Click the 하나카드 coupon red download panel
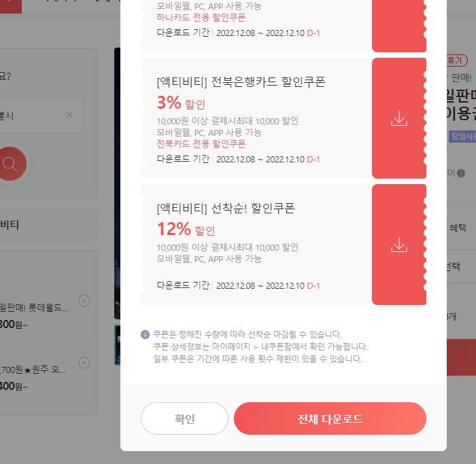The image size is (476, 464). [x=399, y=26]
